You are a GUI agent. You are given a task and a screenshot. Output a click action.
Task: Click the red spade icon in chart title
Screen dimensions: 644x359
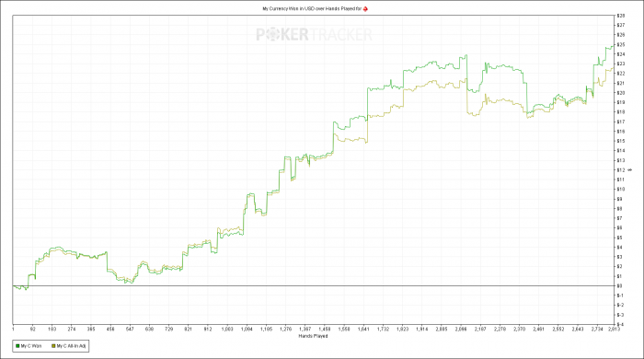[365, 8]
